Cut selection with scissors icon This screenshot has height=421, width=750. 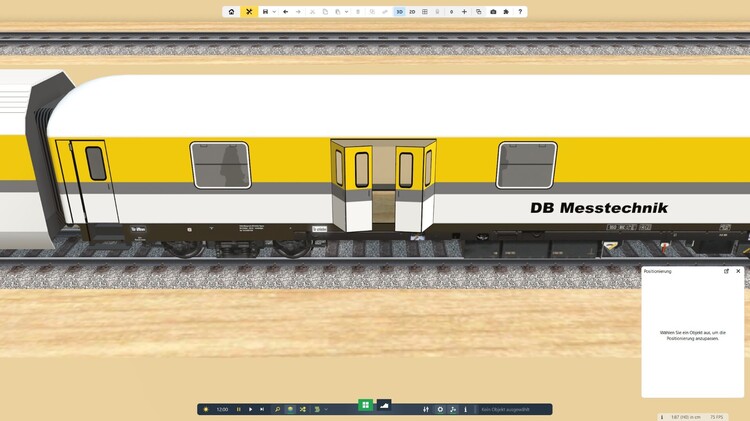click(312, 11)
